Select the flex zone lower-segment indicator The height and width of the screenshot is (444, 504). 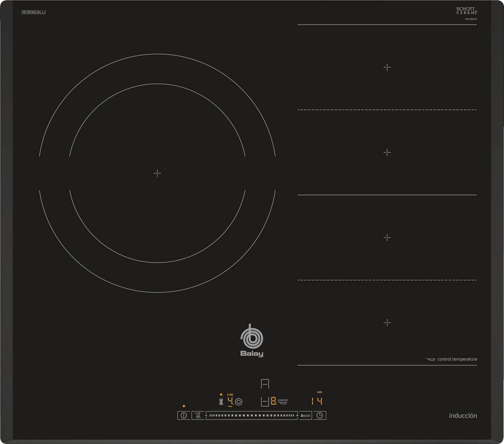pos(265,402)
